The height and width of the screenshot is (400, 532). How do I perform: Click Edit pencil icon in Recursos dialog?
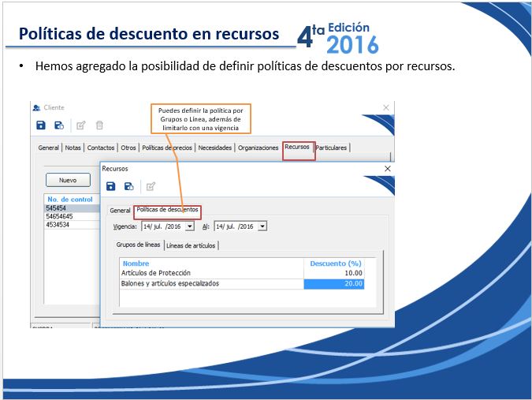pos(151,186)
